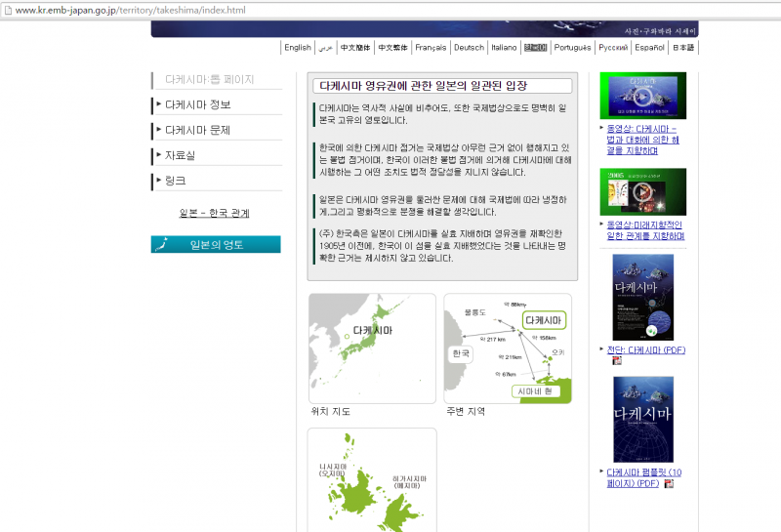Open the 링크 sidebar menu item
This screenshot has width=781, height=532.
point(175,181)
